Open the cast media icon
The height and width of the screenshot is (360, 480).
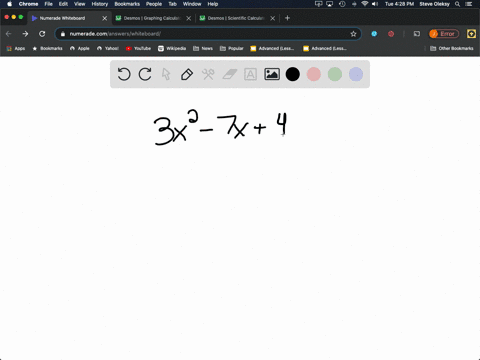[x=417, y=34]
